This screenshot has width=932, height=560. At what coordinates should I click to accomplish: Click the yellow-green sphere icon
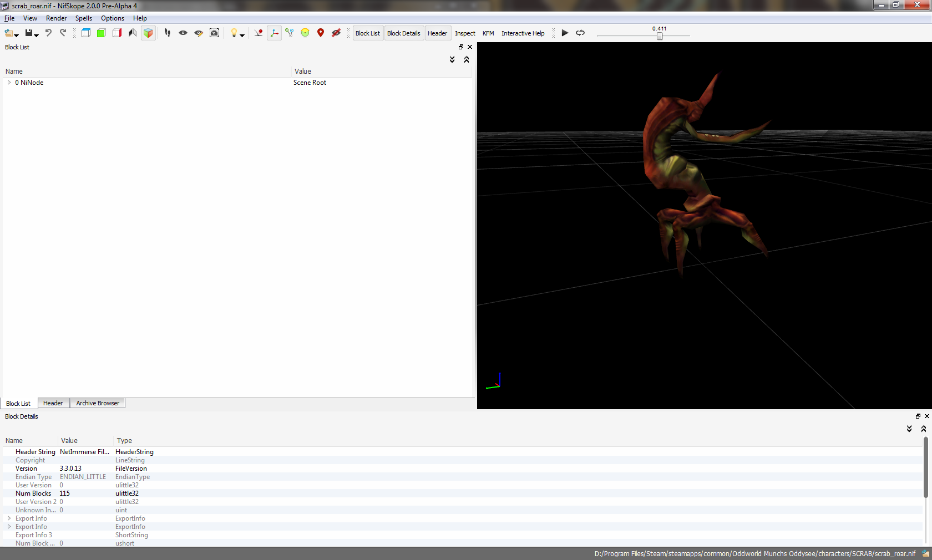pos(305,33)
